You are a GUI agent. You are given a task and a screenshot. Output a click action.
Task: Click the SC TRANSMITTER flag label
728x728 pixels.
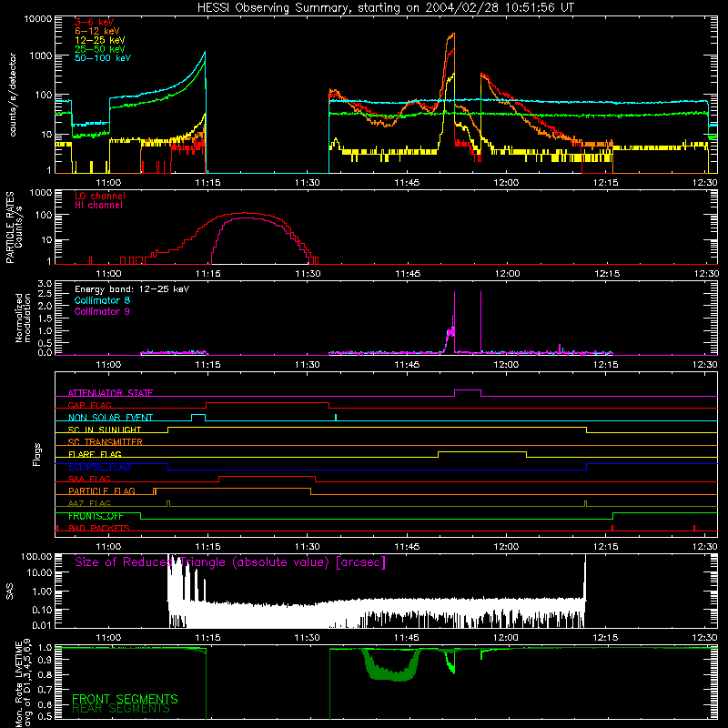106,441
